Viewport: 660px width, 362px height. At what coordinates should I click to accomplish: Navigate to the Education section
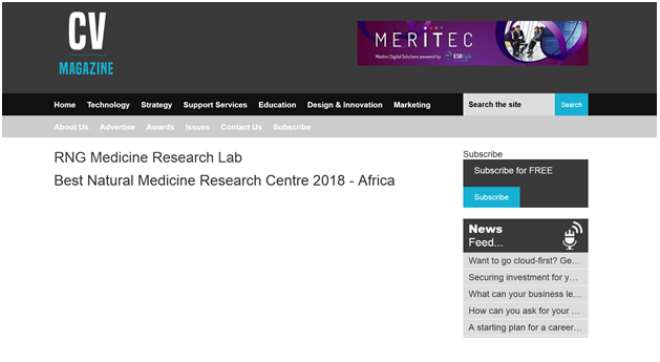[277, 105]
